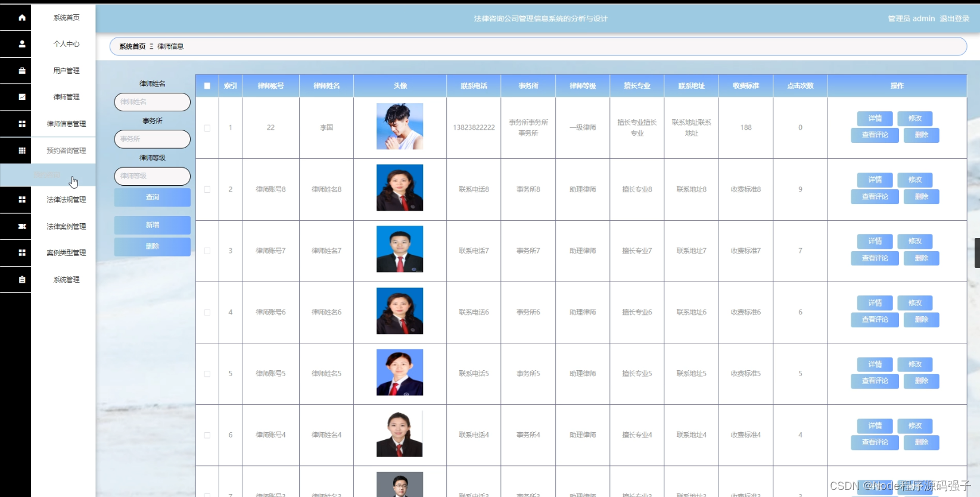The width and height of the screenshot is (980, 497).
Task: Click the home icon in the black sidebar
Action: coord(22,18)
